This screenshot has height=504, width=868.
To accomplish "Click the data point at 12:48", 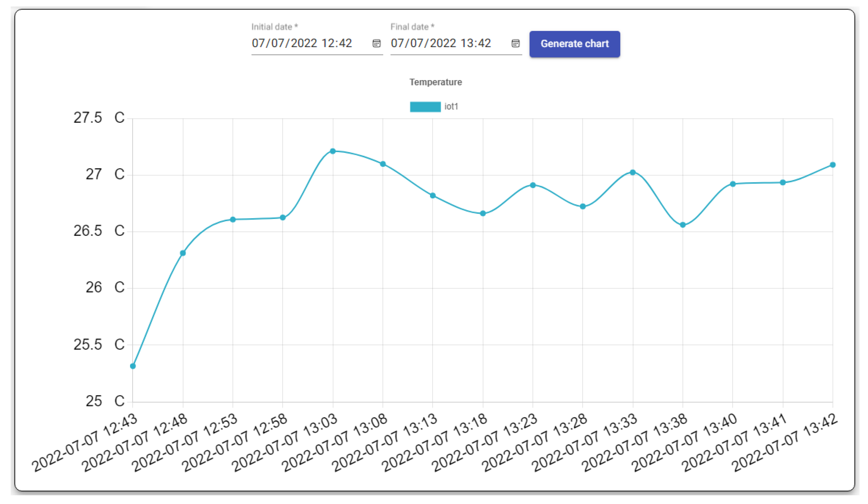I will point(183,253).
